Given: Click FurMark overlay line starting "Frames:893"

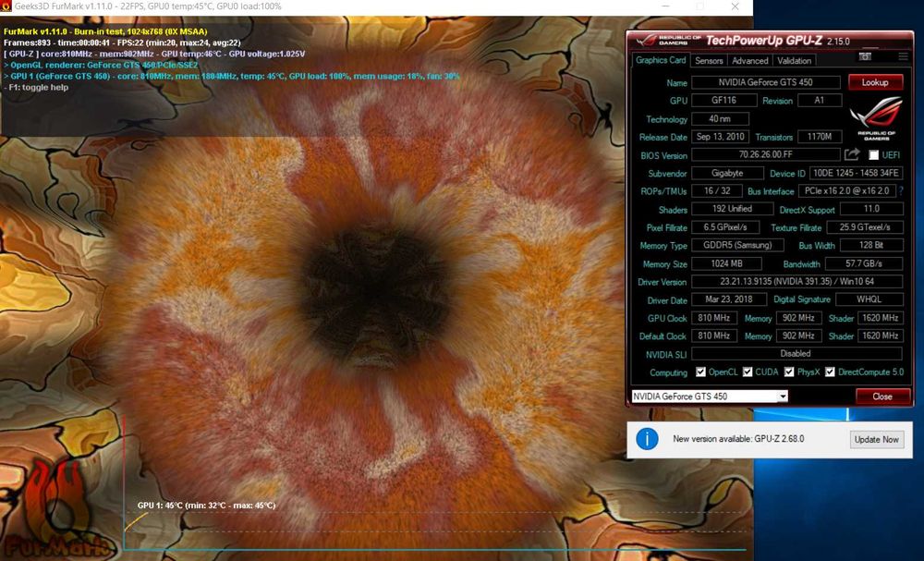Looking at the screenshot, I should pyautogui.click(x=122, y=43).
